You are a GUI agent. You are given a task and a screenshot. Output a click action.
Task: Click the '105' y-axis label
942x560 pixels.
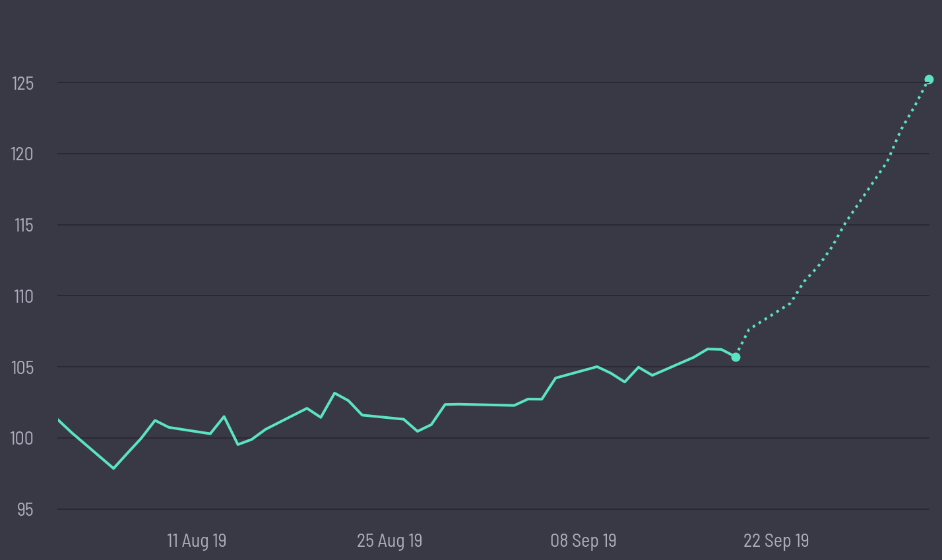click(x=22, y=367)
